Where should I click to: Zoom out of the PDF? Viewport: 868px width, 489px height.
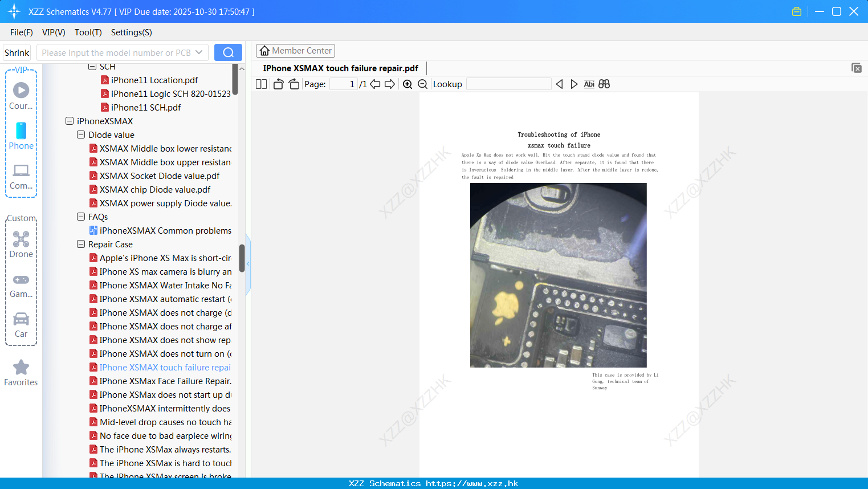coord(422,84)
